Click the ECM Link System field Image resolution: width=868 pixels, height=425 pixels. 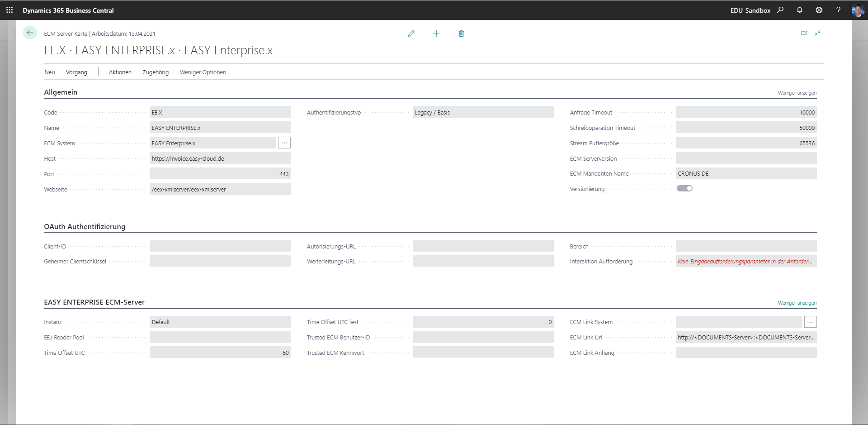739,322
